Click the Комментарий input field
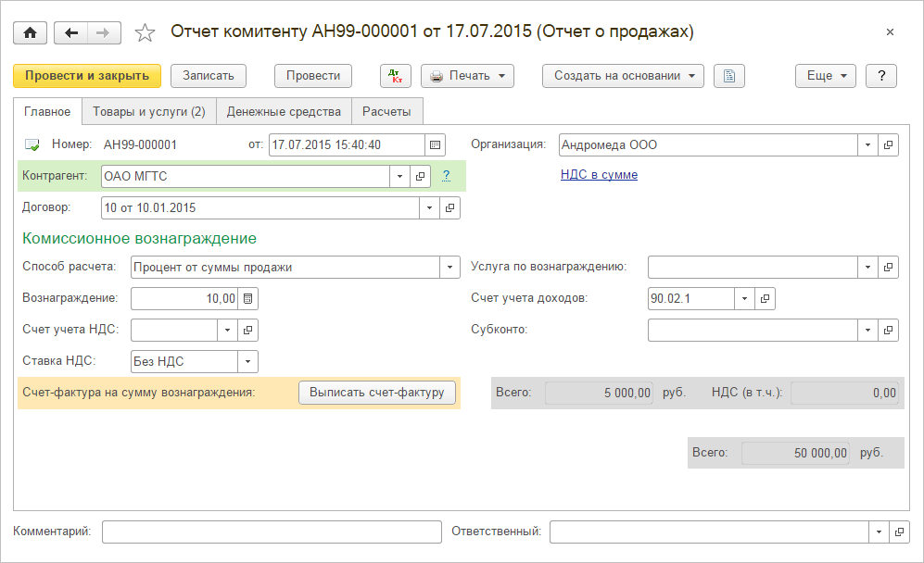The image size is (924, 563). pos(272,532)
